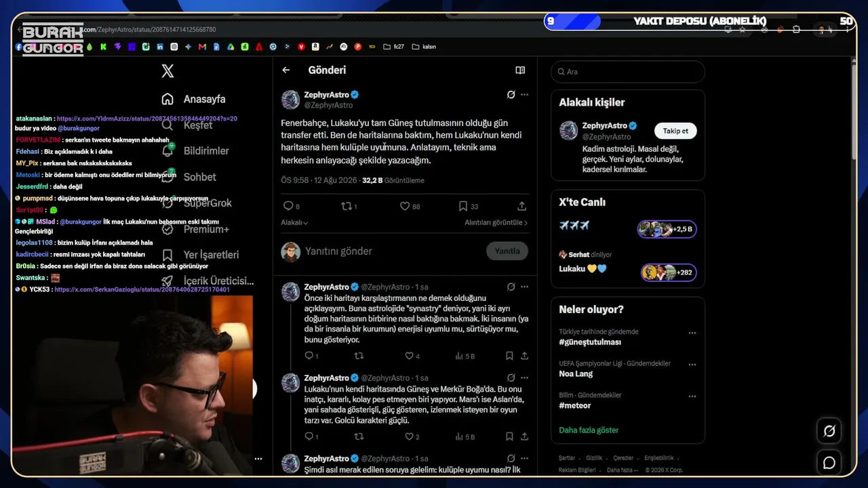The height and width of the screenshot is (488, 868).
Task: Click Grok icon on the synastry reply
Action: (x=511, y=287)
